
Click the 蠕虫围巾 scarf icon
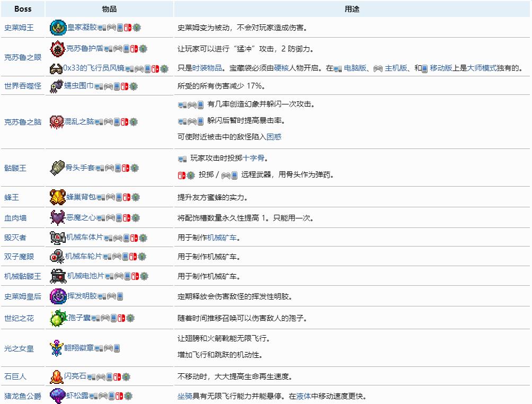click(56, 85)
